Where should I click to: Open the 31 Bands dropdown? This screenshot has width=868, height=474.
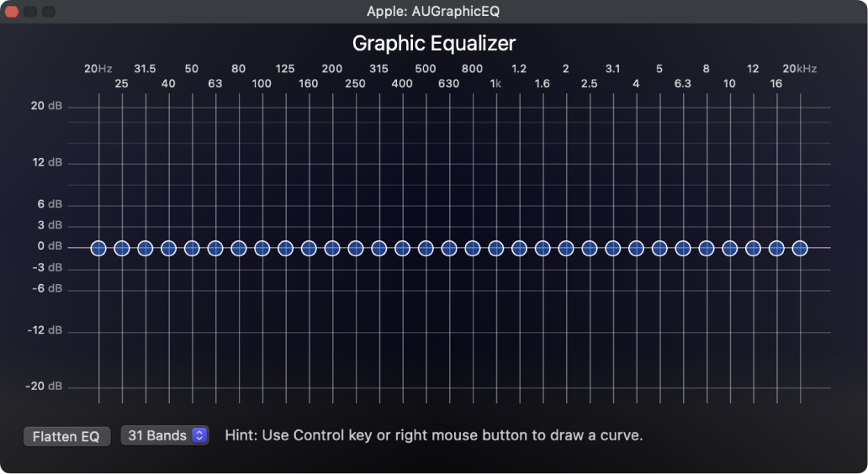tap(164, 435)
